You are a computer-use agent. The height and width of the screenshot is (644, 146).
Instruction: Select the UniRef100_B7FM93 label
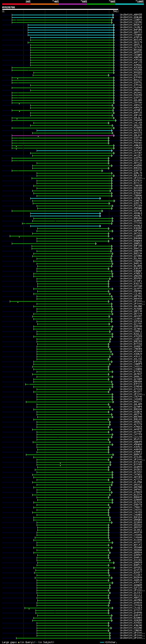tap(131, 77)
